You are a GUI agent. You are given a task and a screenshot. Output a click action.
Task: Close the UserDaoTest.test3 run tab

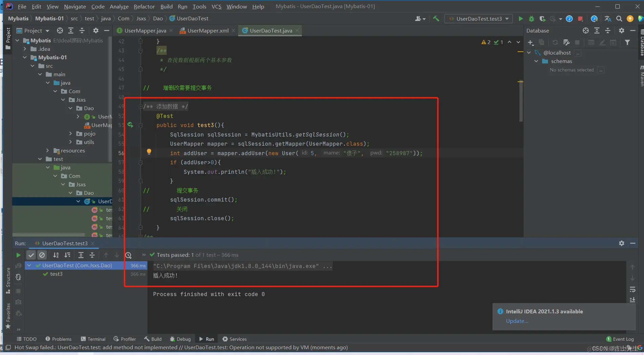tap(92, 243)
